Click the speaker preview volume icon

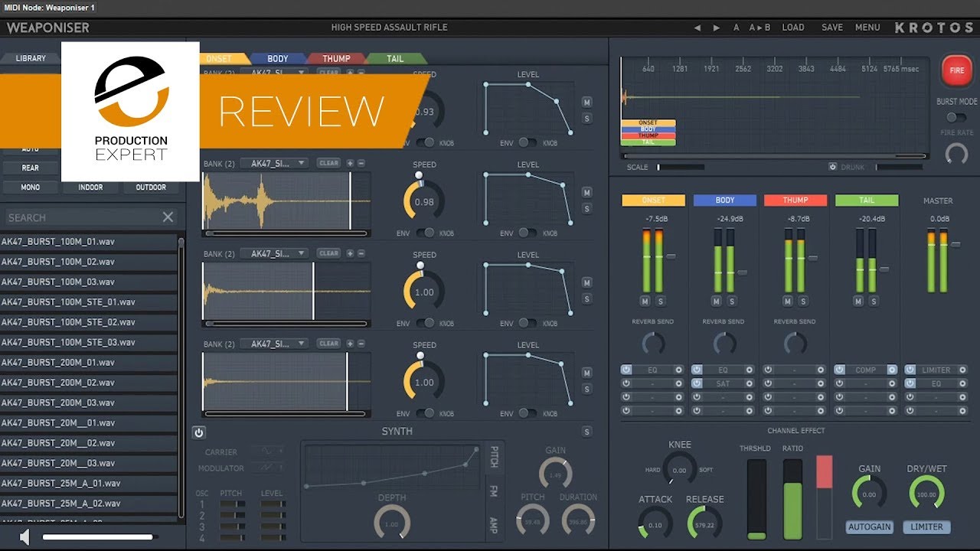24,537
